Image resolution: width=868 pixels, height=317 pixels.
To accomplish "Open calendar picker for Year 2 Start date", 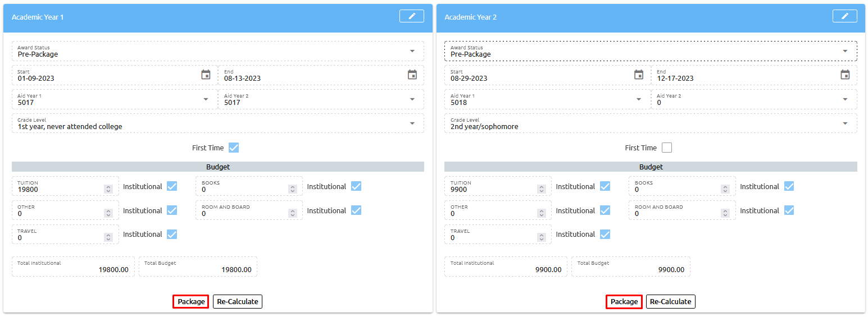I will point(639,75).
